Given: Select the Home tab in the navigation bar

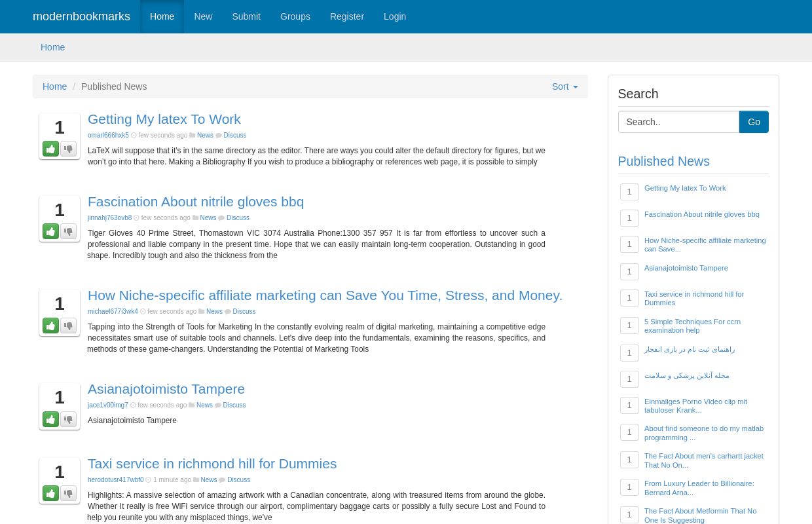Looking at the screenshot, I should tap(162, 16).
